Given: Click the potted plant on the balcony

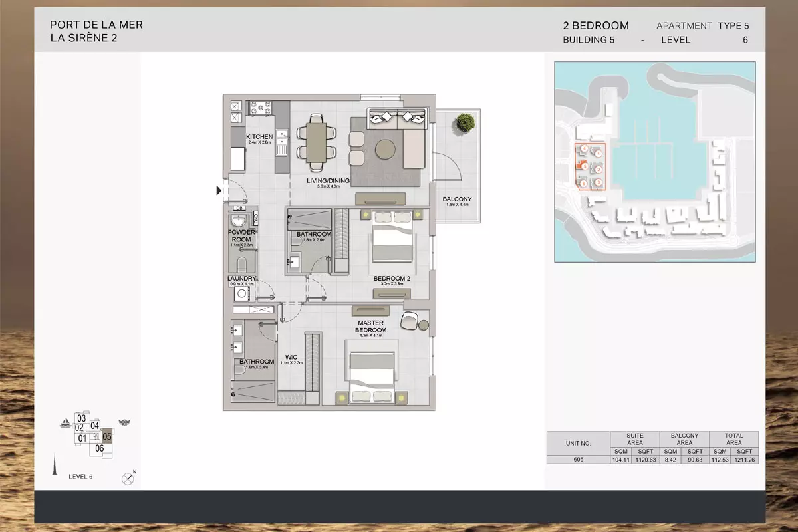Looking at the screenshot, I should pyautogui.click(x=465, y=122).
